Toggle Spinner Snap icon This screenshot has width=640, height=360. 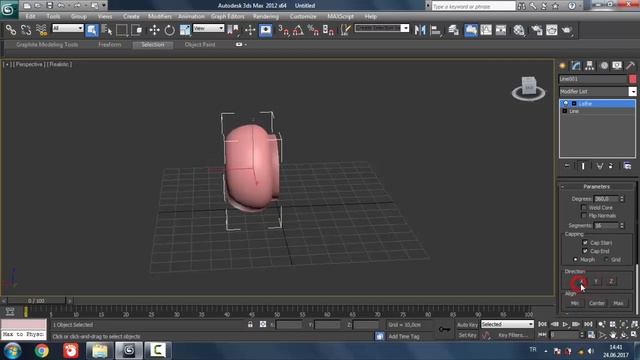328,30
